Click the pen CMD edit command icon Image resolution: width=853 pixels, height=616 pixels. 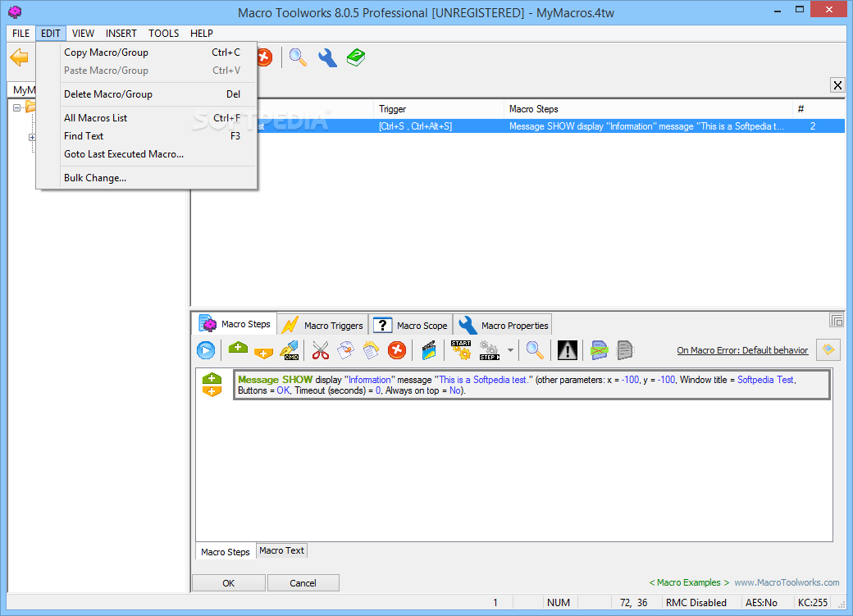pyautogui.click(x=290, y=350)
